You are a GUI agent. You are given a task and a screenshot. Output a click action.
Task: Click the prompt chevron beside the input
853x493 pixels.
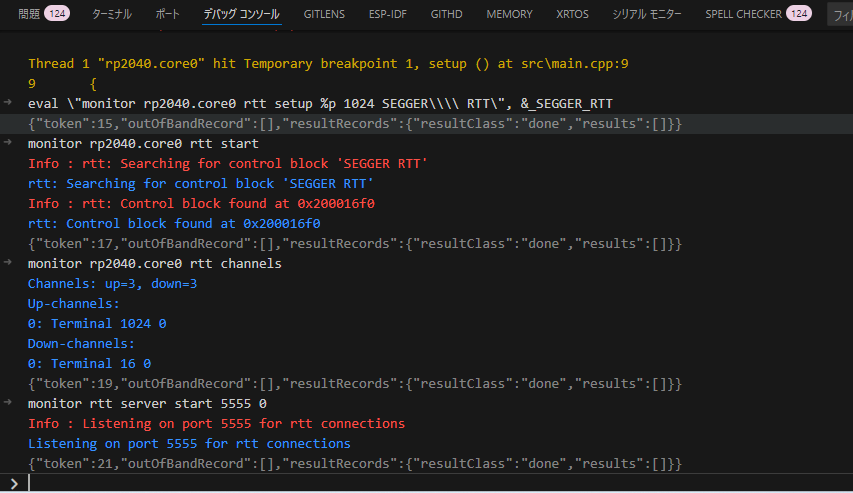[x=14, y=483]
